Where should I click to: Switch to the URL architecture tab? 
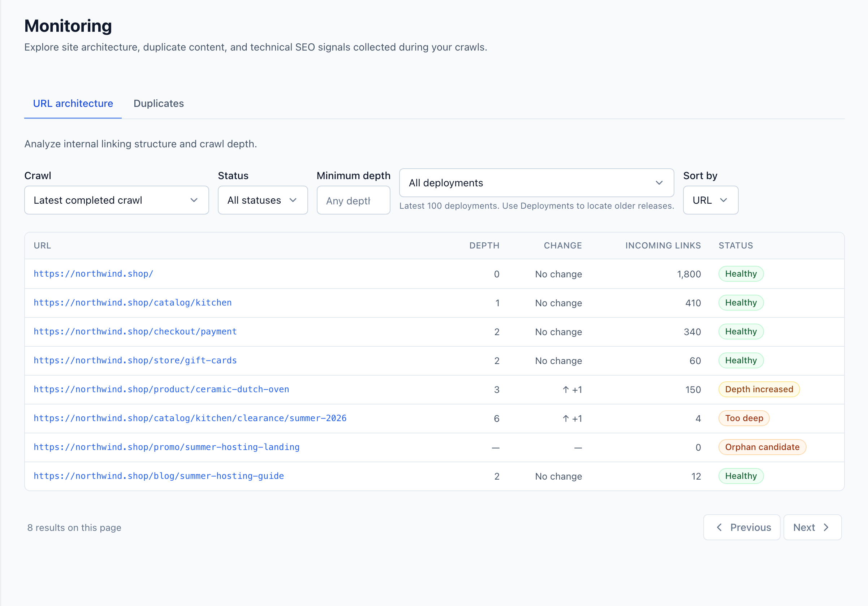click(73, 104)
